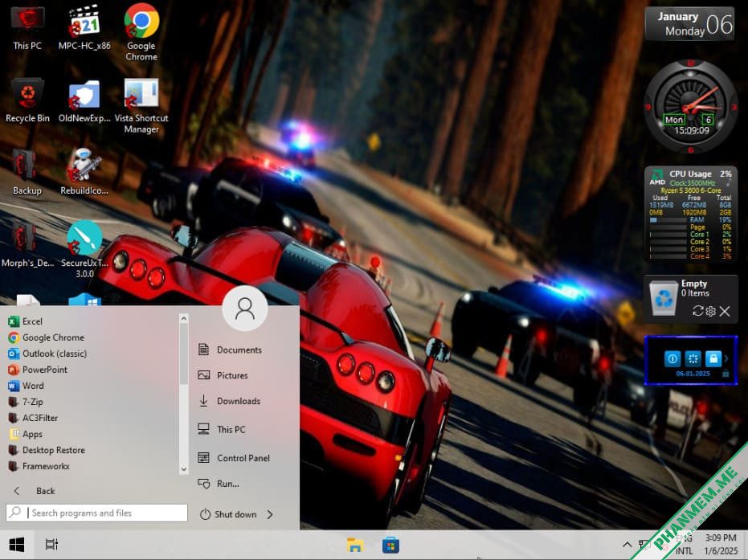Click the lock icon in blue gadget
The image size is (748, 560).
coord(713,358)
